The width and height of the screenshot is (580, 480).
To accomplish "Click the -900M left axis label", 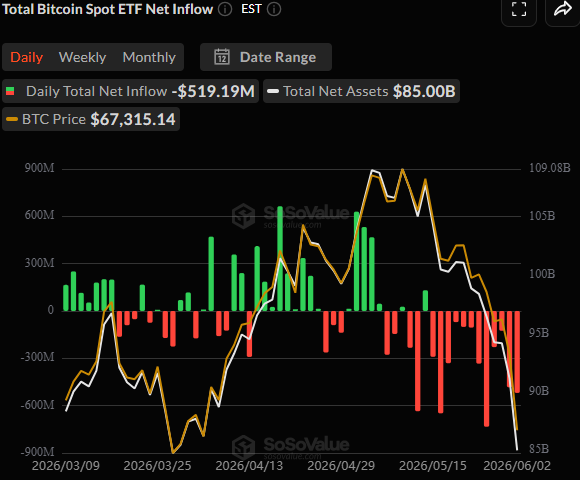I will [37, 452].
